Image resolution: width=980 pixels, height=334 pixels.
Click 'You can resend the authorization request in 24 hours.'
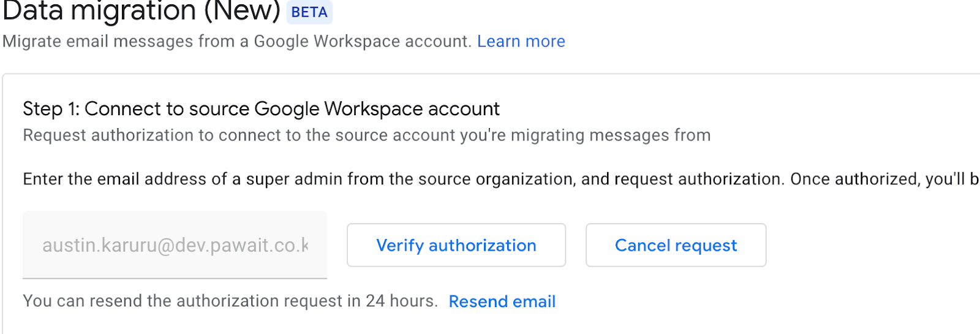pyautogui.click(x=230, y=301)
